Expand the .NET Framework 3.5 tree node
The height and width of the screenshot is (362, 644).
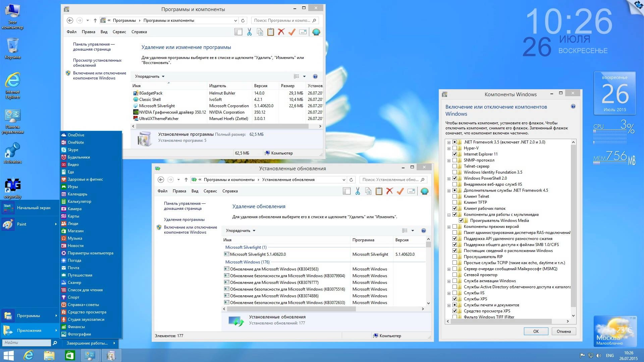448,142
